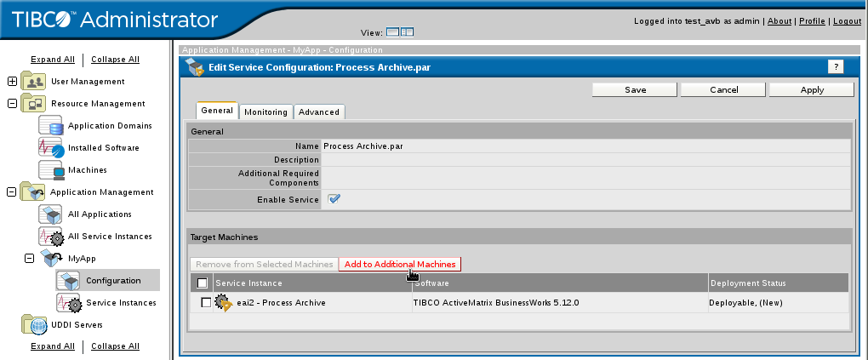Click the help question mark icon
This screenshot has height=360, width=868.
click(x=835, y=67)
